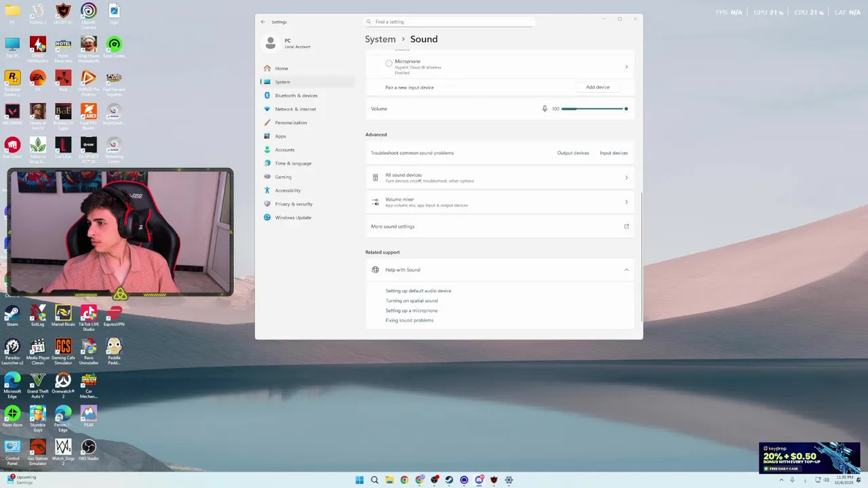The image size is (868, 488).
Task: Select Revo Uninstaller desktop icon
Action: 89,352
